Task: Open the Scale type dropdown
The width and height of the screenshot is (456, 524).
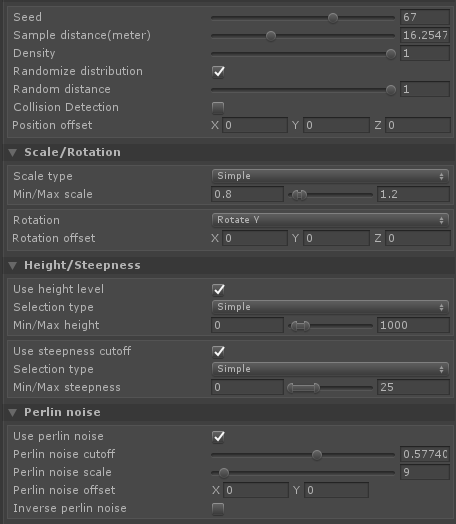Action: pyautogui.click(x=330, y=176)
